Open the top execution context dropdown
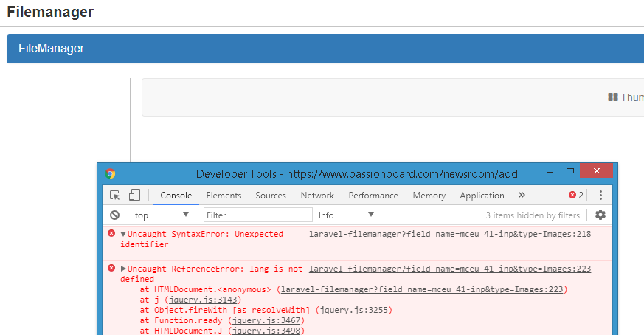Viewport: 644px width, 335px height. (161, 215)
